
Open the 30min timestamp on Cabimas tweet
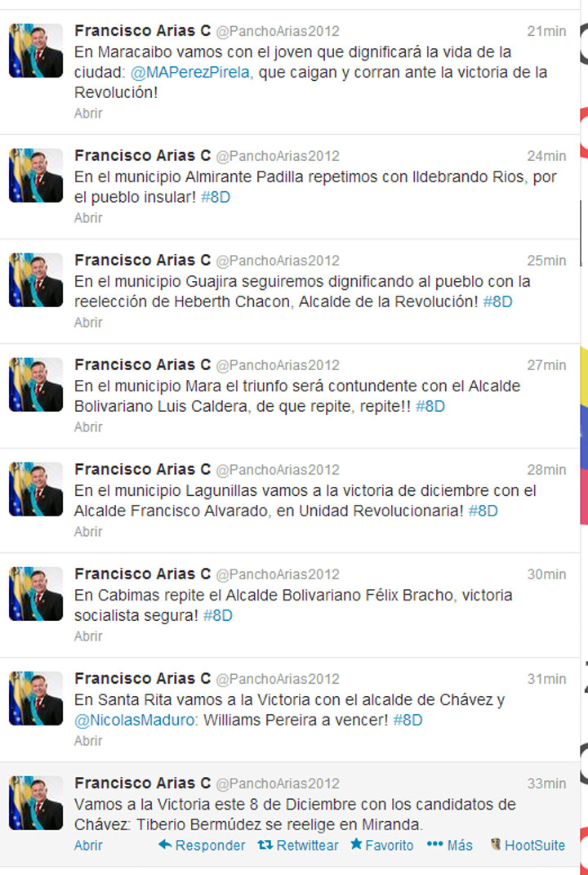point(546,574)
